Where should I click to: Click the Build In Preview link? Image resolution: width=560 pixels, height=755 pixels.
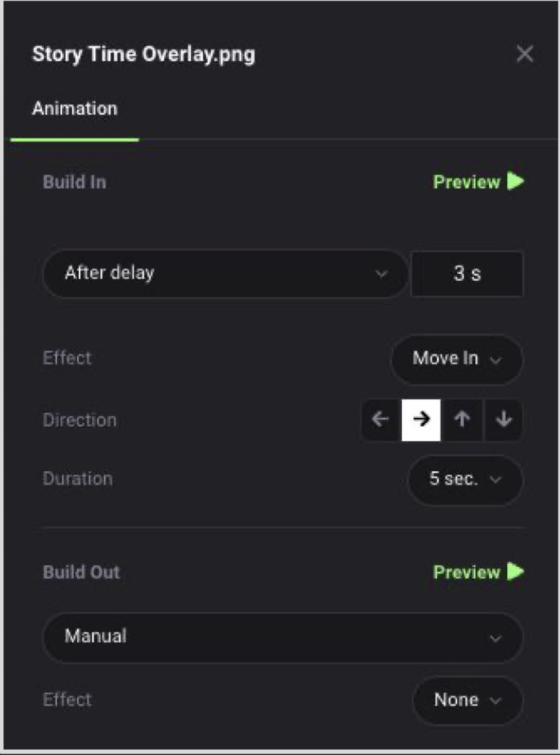(x=466, y=182)
